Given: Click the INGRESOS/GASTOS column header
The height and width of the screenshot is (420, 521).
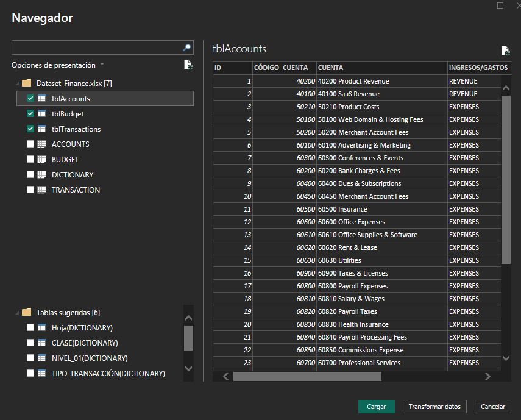Looking at the screenshot, I should coord(479,68).
